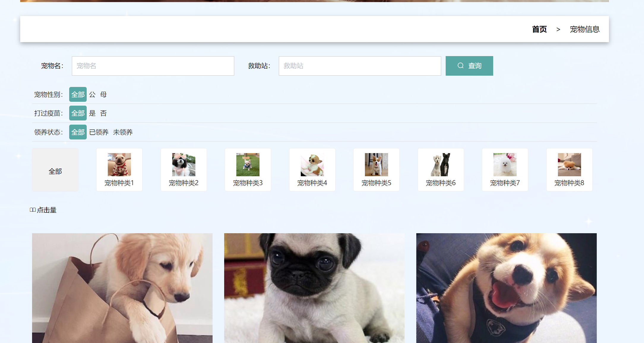
Task: Select the 宠物种类3 category thumbnail
Action: [x=248, y=169]
